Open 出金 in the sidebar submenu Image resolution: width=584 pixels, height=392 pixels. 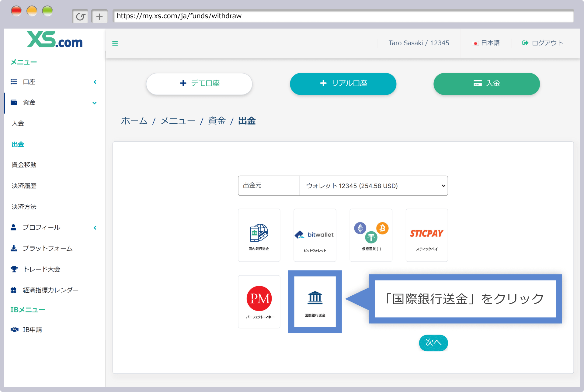click(x=18, y=144)
